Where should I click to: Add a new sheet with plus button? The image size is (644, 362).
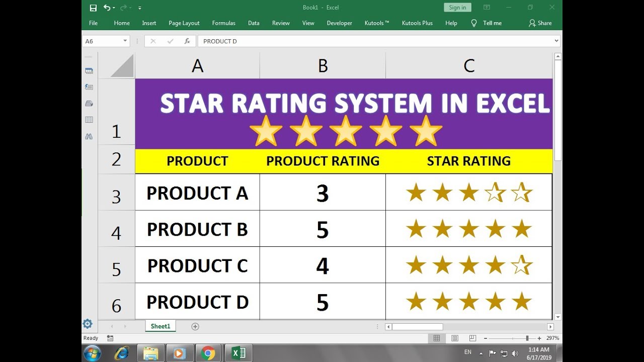[x=195, y=326]
